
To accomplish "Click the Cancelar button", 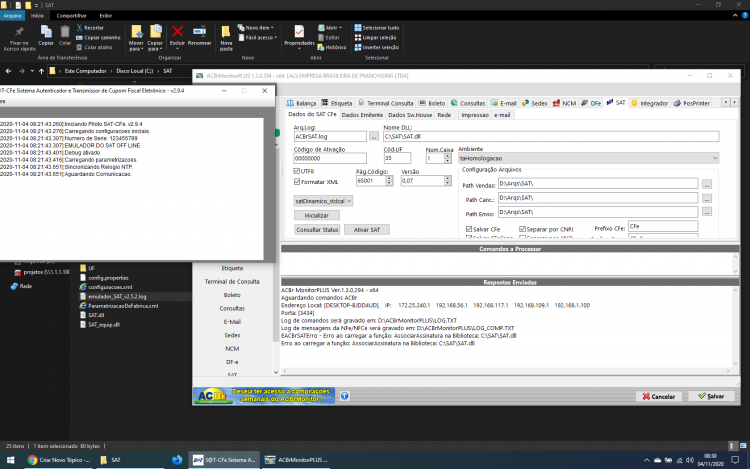I will coord(659,396).
